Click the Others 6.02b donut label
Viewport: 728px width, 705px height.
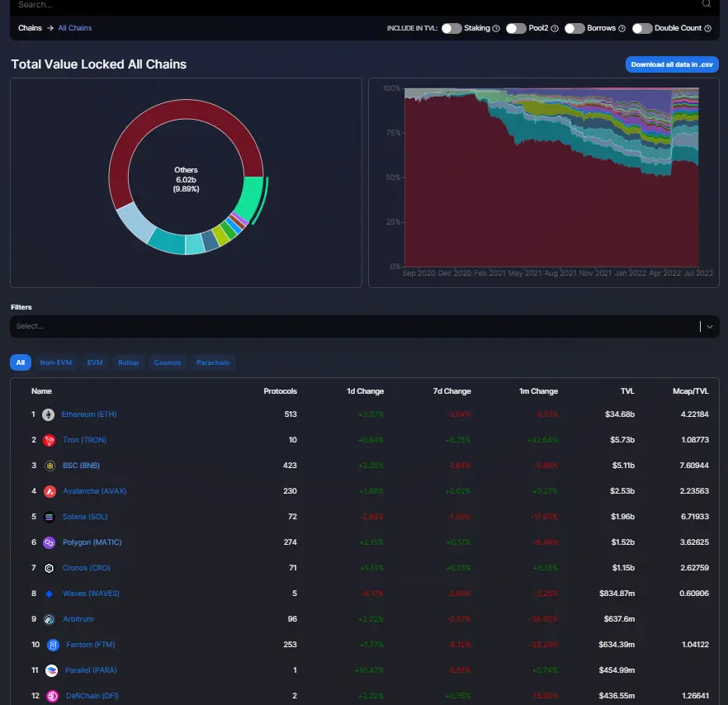click(x=186, y=179)
